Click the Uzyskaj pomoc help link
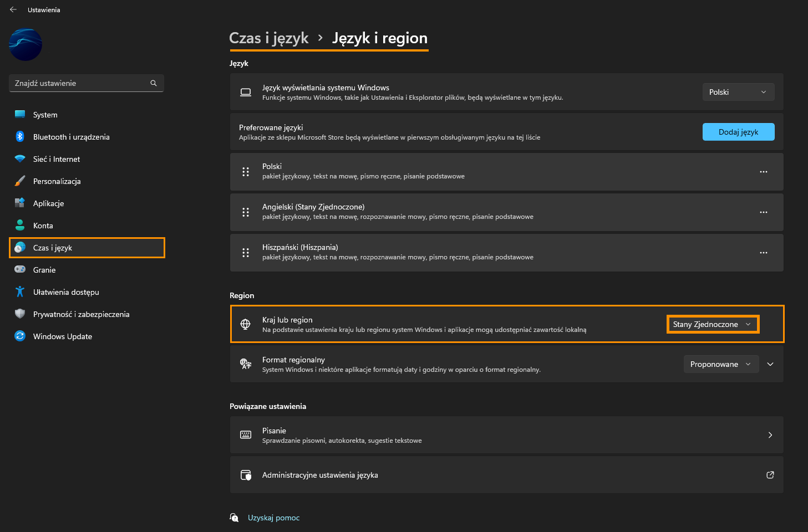Screen dimensions: 808x532 click(273, 518)
